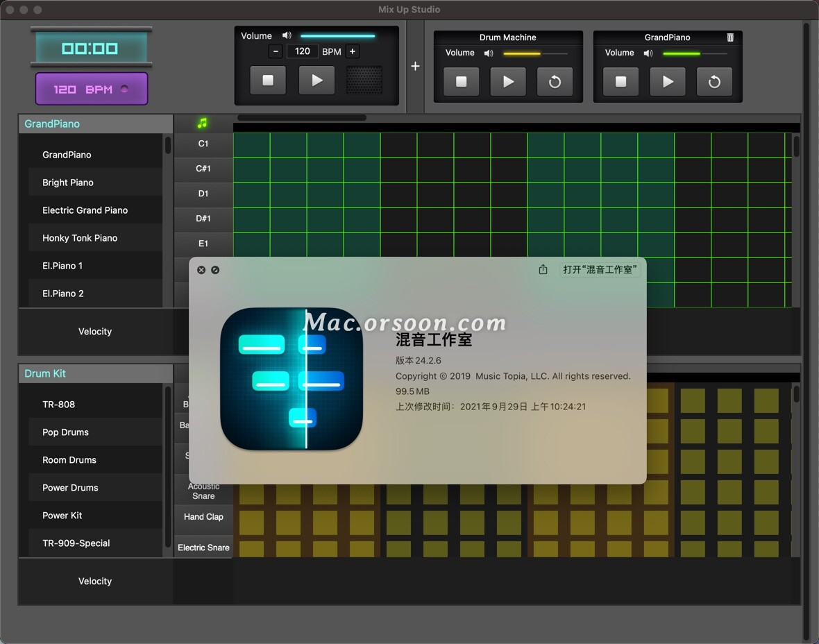
Task: Click the C1 note key
Action: (203, 144)
